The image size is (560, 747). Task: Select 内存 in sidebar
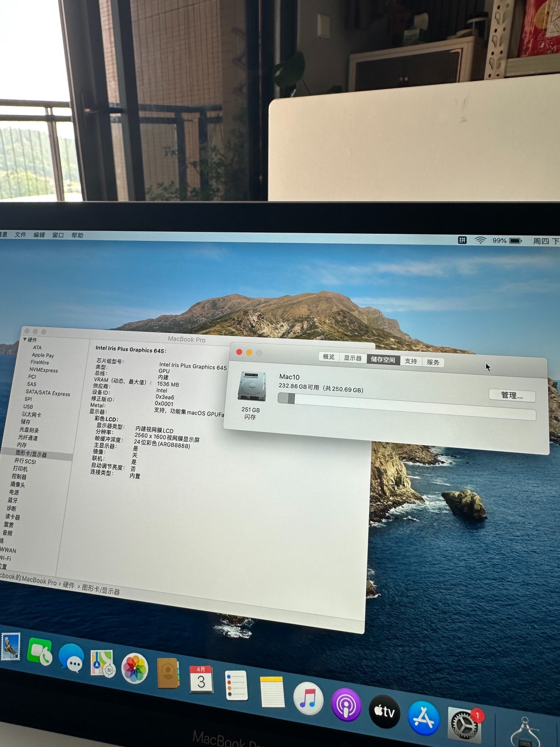22,445
